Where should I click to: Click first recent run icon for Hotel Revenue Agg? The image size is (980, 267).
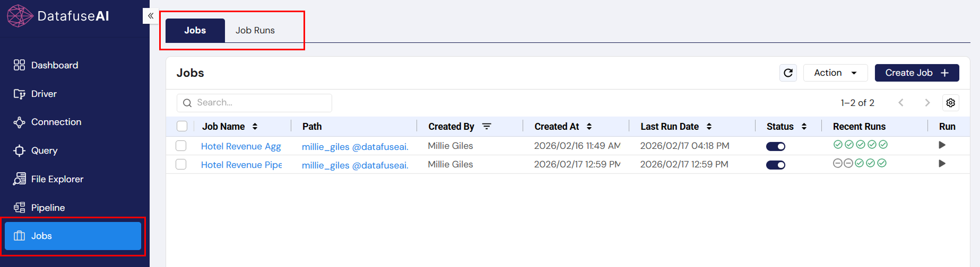[x=838, y=145]
